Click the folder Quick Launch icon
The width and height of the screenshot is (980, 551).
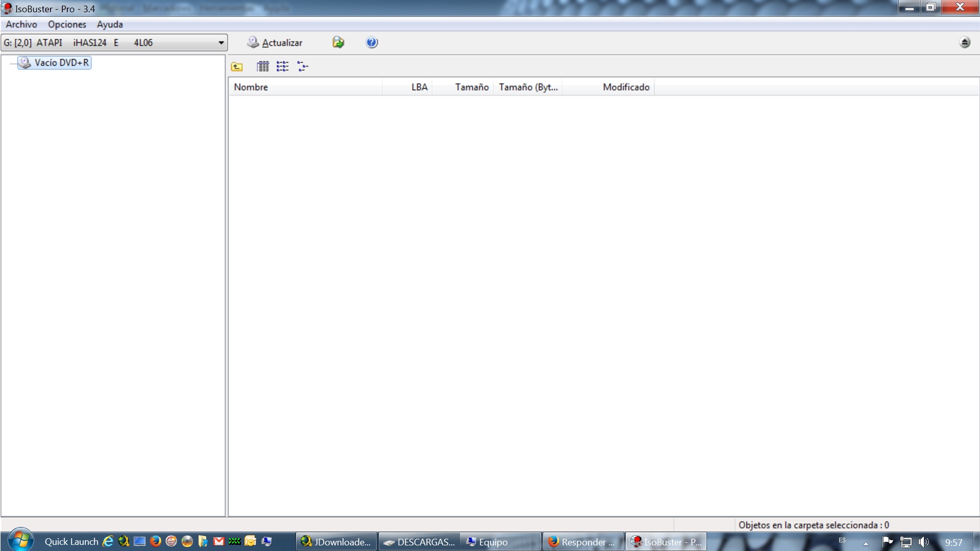coord(203,542)
